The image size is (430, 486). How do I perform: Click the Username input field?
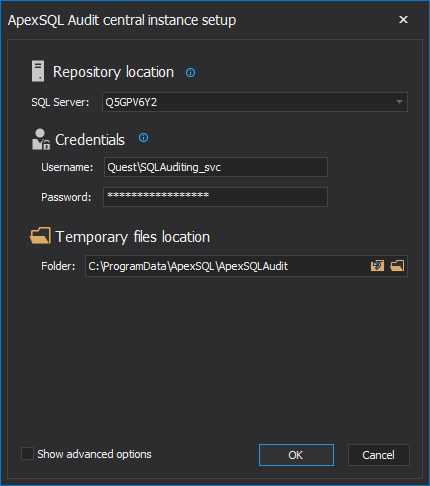click(216, 167)
